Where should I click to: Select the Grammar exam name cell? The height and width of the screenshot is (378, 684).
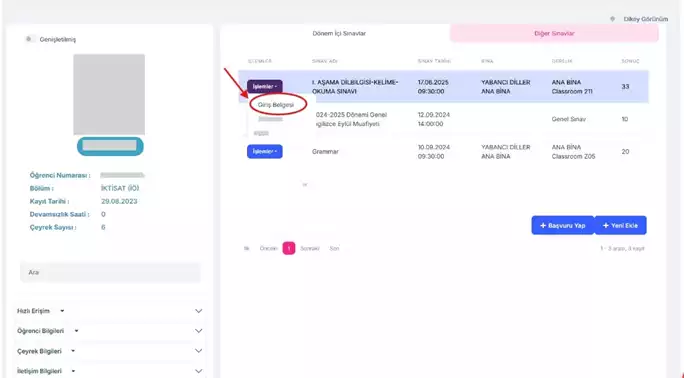[325, 152]
